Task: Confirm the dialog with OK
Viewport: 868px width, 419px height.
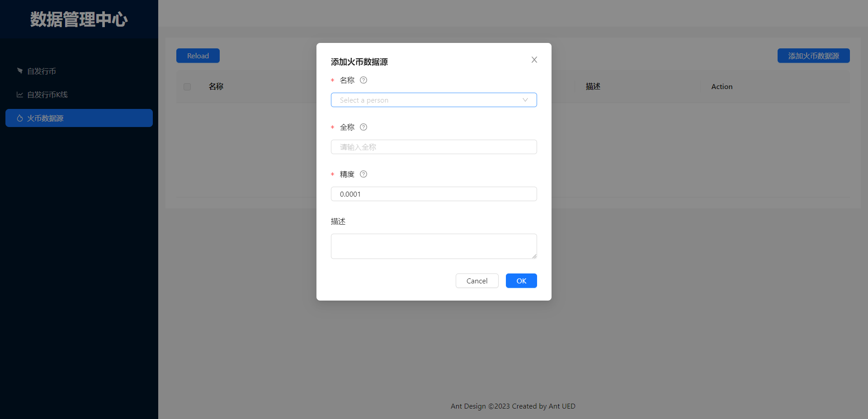Action: click(521, 281)
